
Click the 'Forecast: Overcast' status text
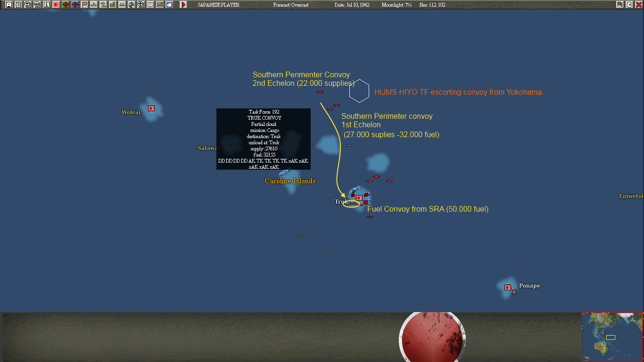tap(291, 5)
